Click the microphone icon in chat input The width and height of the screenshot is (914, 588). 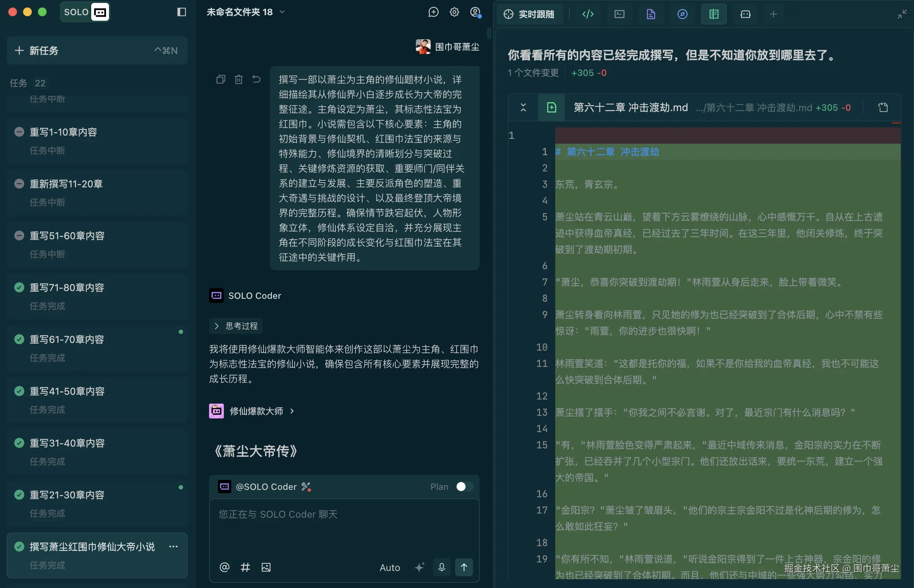442,567
